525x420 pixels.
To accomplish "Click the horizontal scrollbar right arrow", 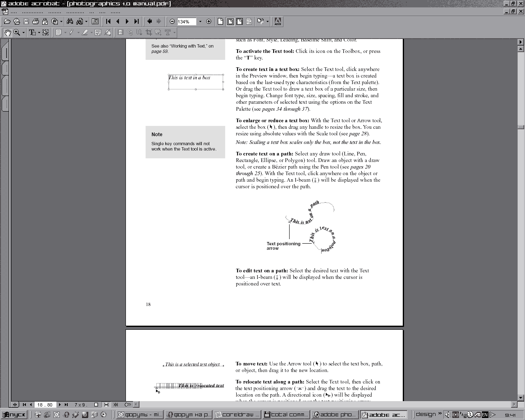I will tap(514, 404).
